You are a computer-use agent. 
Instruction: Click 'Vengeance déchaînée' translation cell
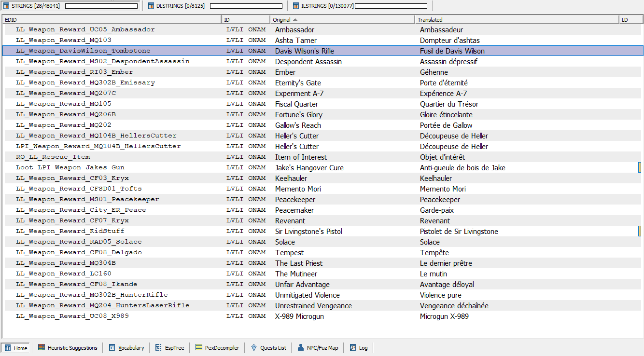454,305
